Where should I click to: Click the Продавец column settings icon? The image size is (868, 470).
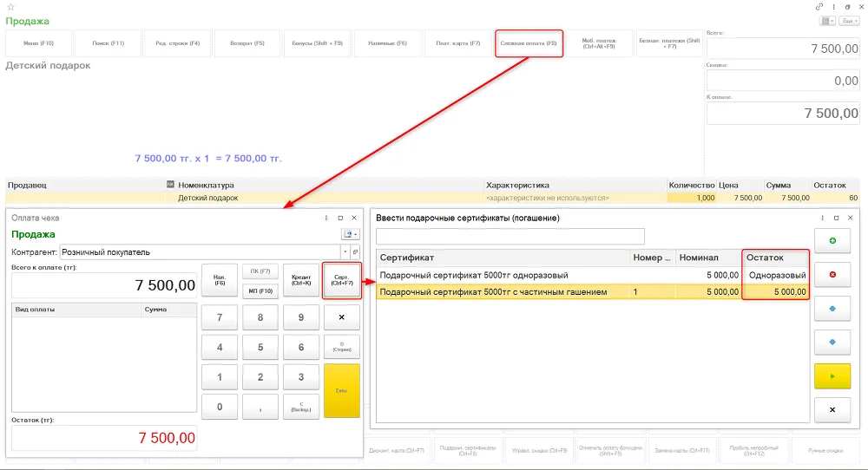coord(170,184)
